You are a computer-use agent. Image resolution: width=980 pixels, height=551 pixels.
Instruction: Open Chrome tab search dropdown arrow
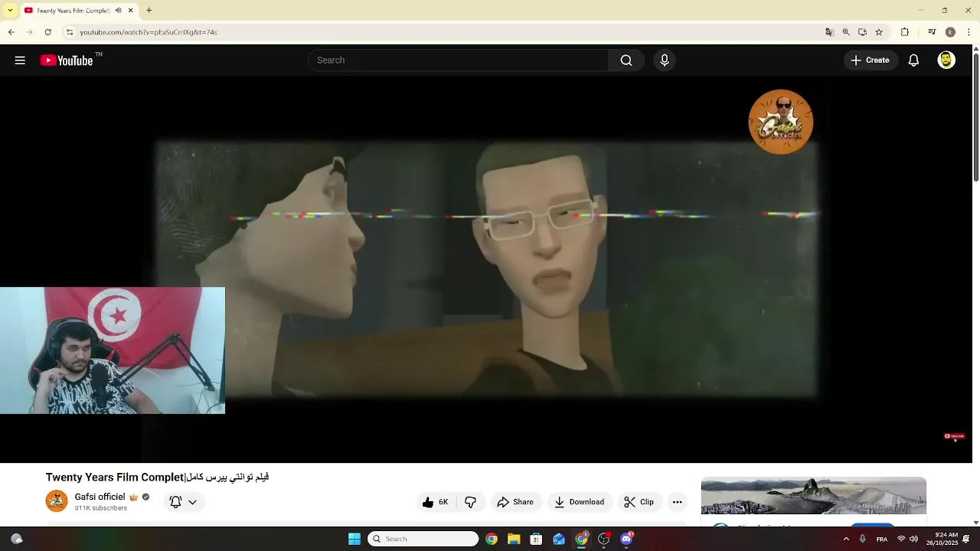(10, 11)
